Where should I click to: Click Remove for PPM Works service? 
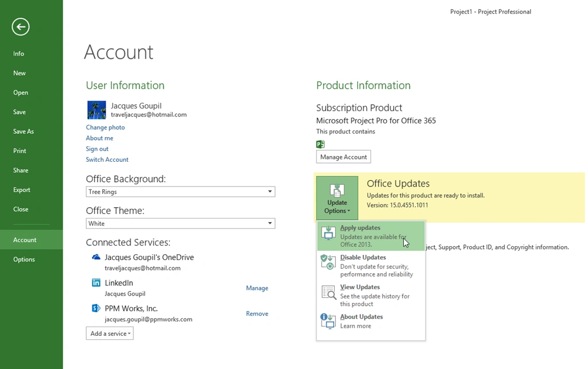(257, 314)
